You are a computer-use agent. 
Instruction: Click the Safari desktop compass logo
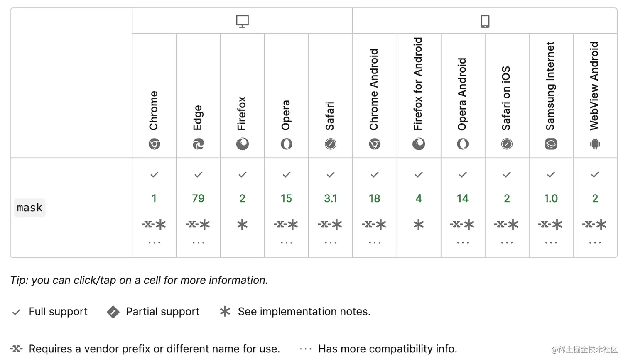point(331,144)
